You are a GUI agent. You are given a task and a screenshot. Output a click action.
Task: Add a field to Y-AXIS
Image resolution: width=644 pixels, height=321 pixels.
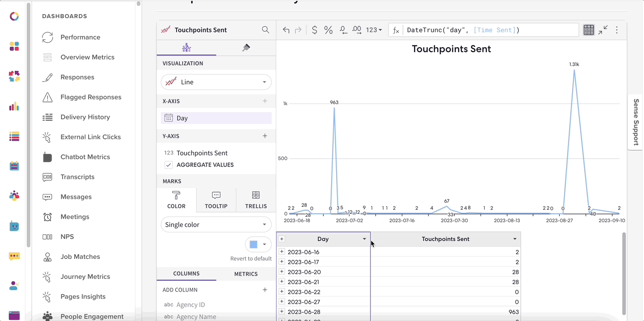pos(265,136)
